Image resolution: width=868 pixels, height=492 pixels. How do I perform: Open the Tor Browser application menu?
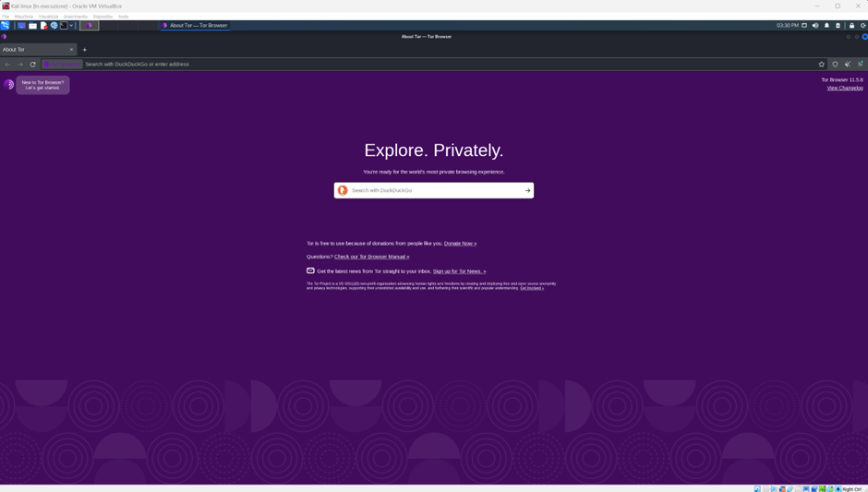tap(860, 65)
